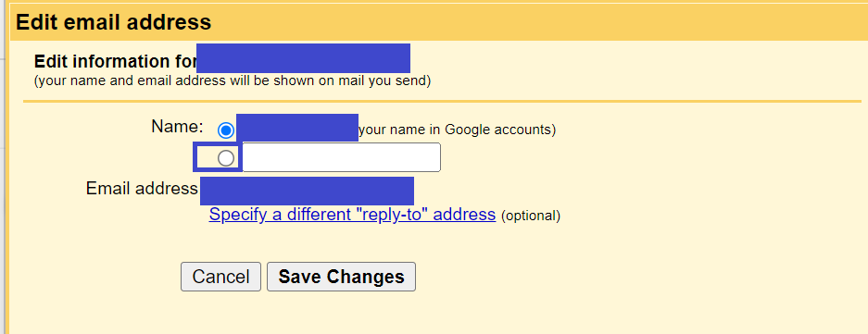Save edits with Save Changes button
The image size is (868, 334).
pyautogui.click(x=341, y=277)
